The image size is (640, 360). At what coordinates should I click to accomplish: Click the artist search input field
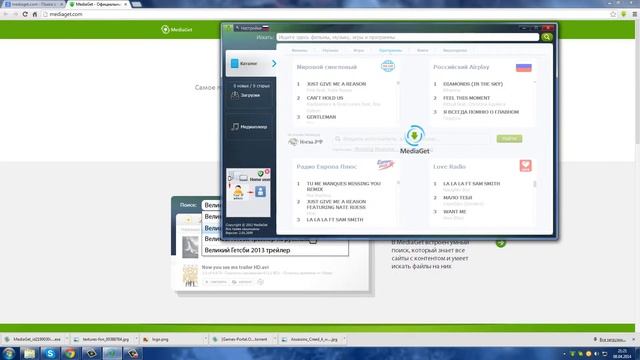pos(411,139)
